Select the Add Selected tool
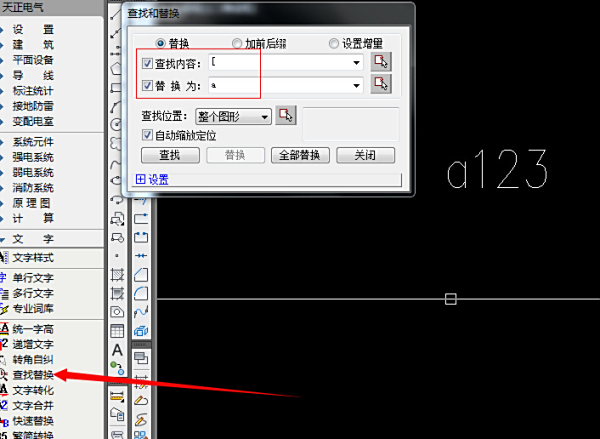The width and height of the screenshot is (600, 439). click(x=117, y=368)
